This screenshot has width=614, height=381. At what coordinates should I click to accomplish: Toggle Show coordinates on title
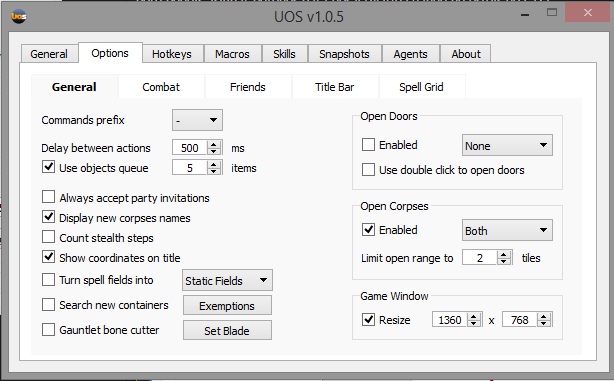(48, 256)
